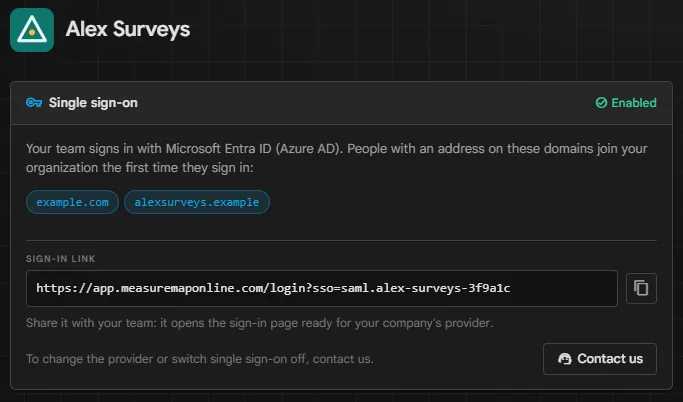Click the Single sign-on heading text
Image resolution: width=683 pixels, height=402 pixels.
93,103
